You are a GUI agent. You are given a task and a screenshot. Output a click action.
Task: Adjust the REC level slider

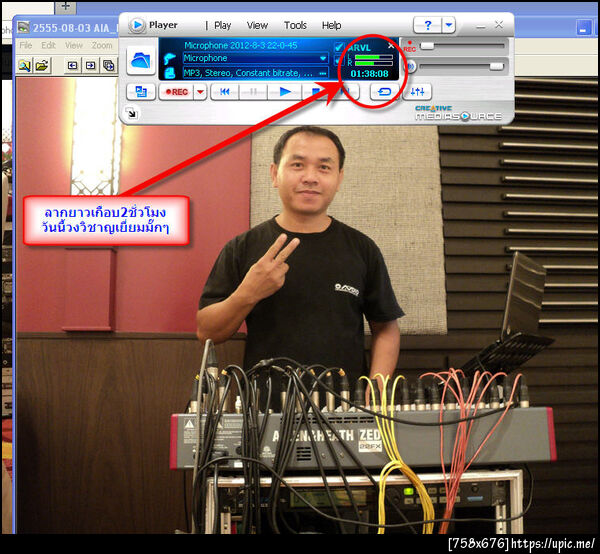[x=427, y=46]
